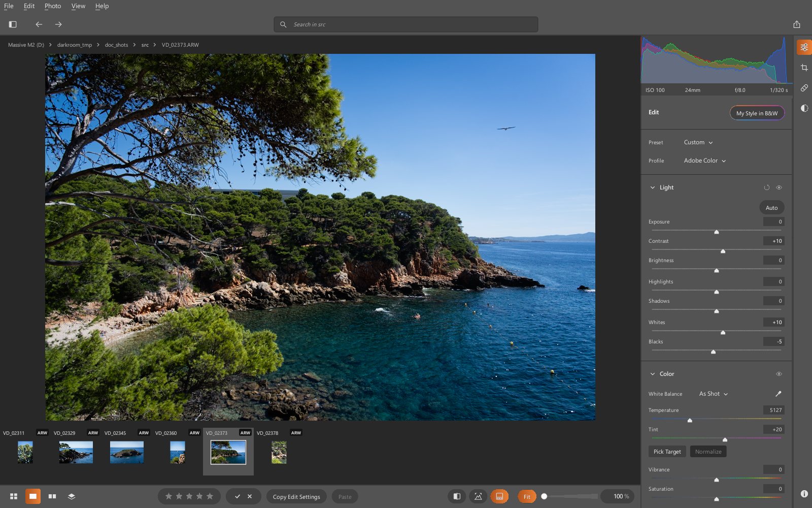Reject photo with the X flag
Image resolution: width=812 pixels, height=508 pixels.
point(250,496)
